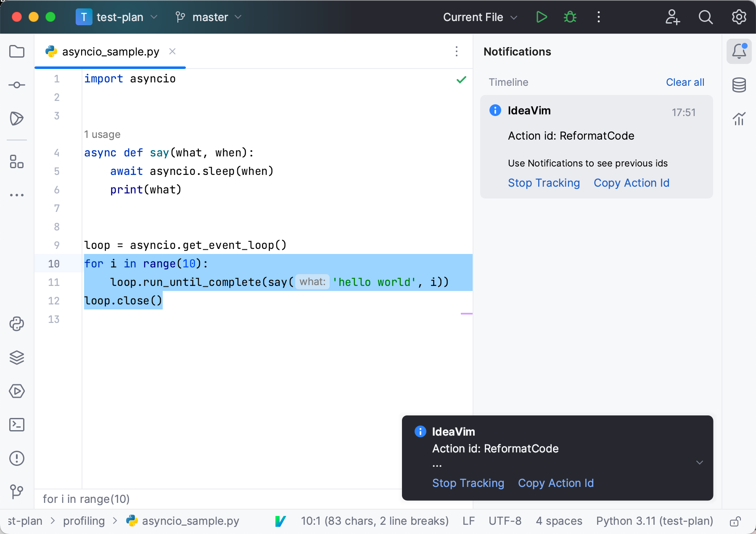Image resolution: width=756 pixels, height=534 pixels.
Task: Open the Problems tool window
Action: pos(17,458)
